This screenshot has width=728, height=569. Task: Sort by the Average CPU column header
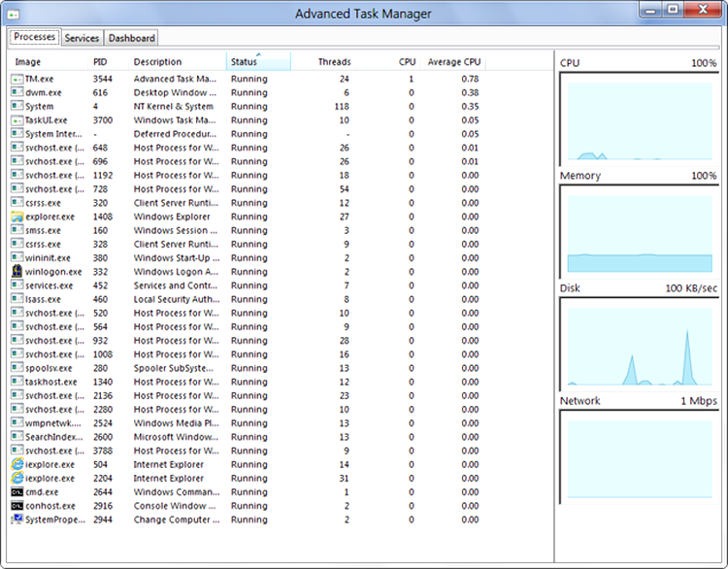click(x=454, y=62)
